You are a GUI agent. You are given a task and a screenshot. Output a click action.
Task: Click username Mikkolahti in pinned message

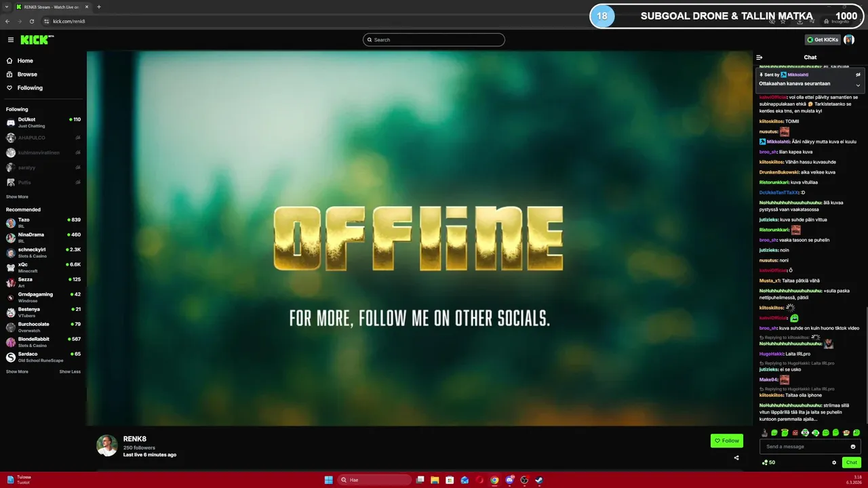[x=798, y=75]
